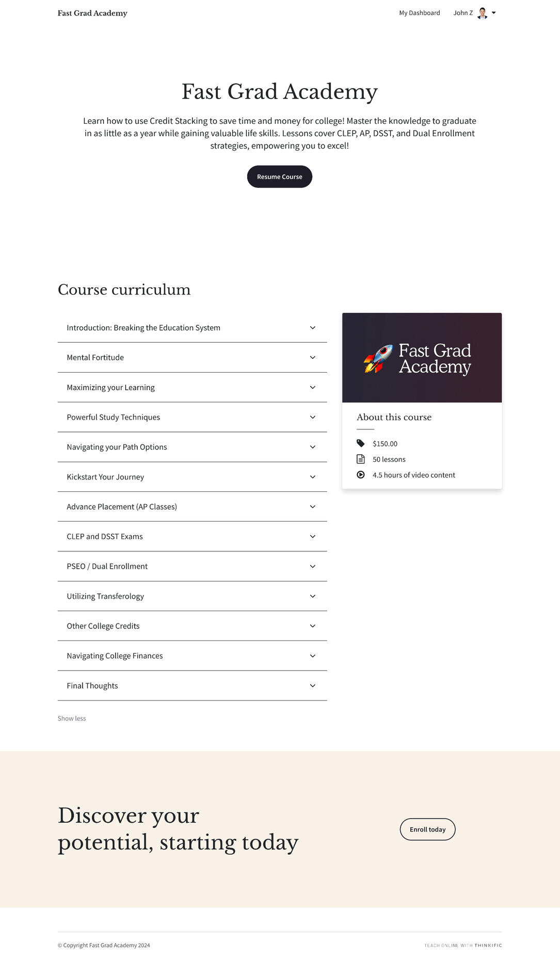The image size is (560, 960).
Task: Open the Utilizing Transferology chapter title
Action: pyautogui.click(x=105, y=596)
